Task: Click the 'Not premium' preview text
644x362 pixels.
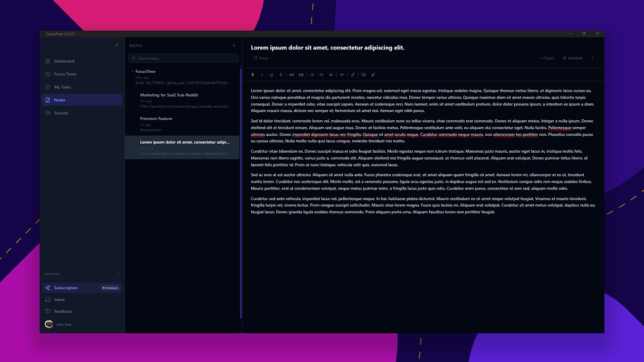Action: [150, 130]
